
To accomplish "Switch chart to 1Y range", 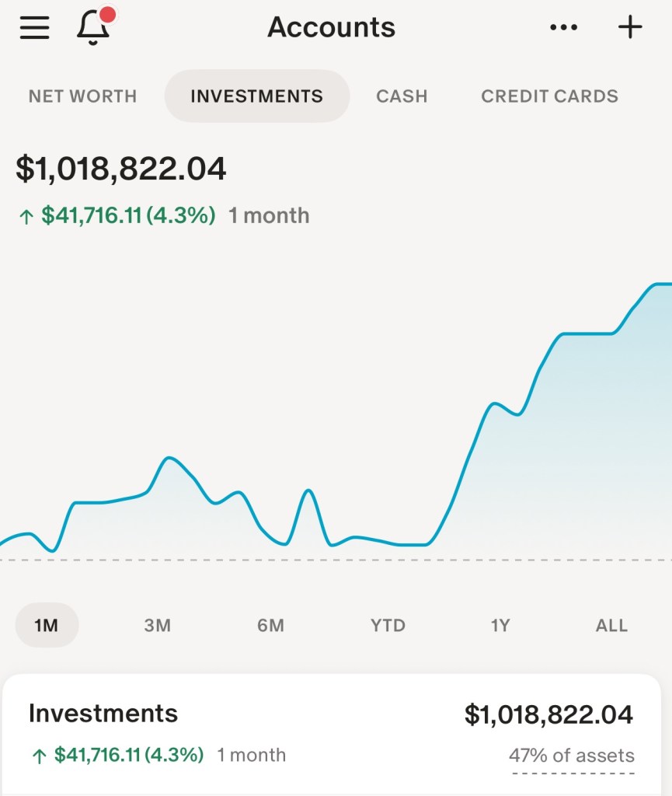I will [x=500, y=626].
